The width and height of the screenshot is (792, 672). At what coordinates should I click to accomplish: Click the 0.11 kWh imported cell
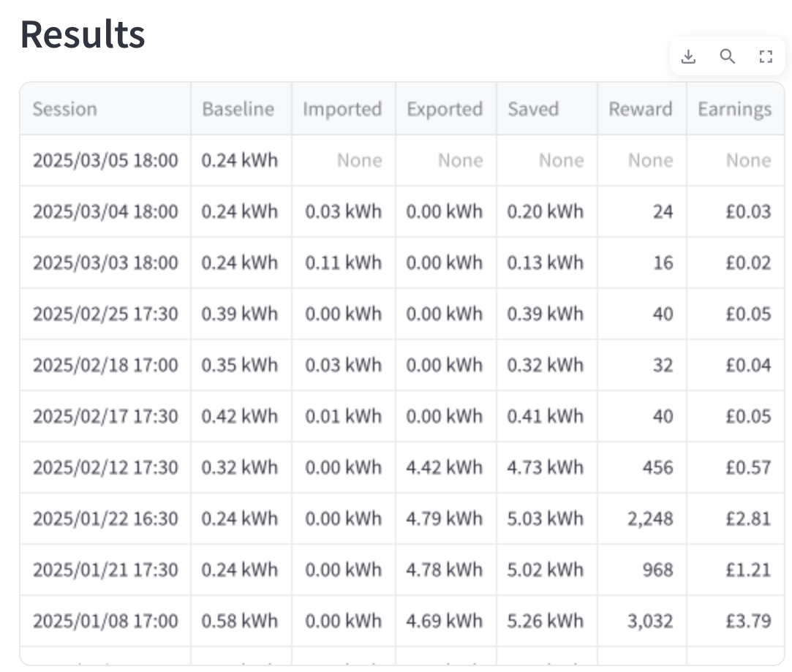[x=344, y=263]
